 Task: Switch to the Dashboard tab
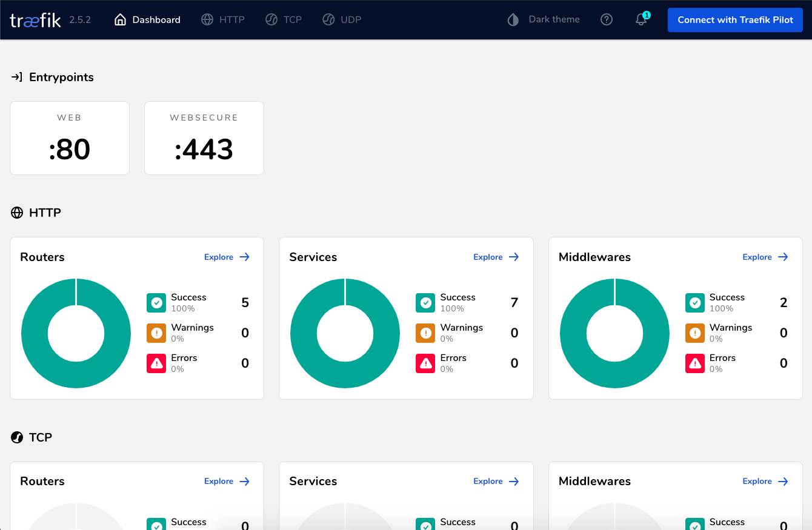pos(147,19)
